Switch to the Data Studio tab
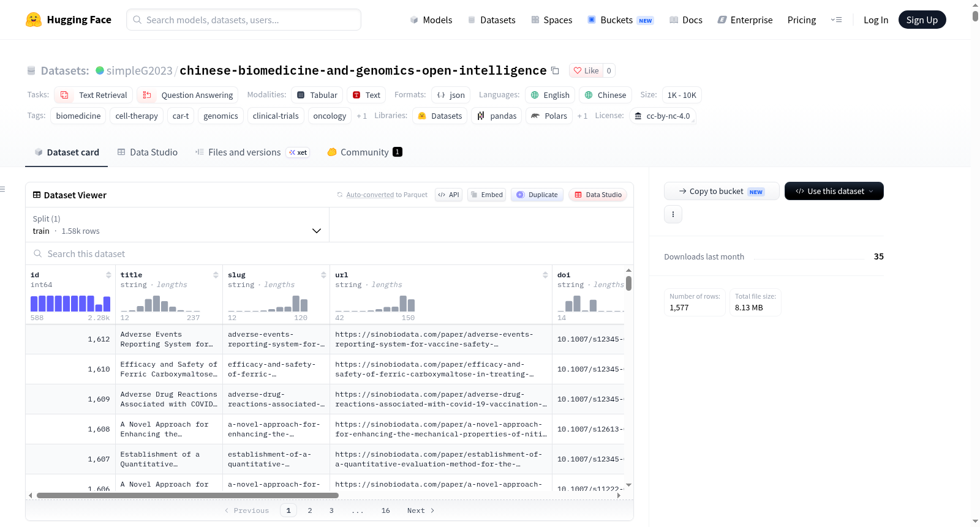The height and width of the screenshot is (527, 980). pyautogui.click(x=147, y=152)
